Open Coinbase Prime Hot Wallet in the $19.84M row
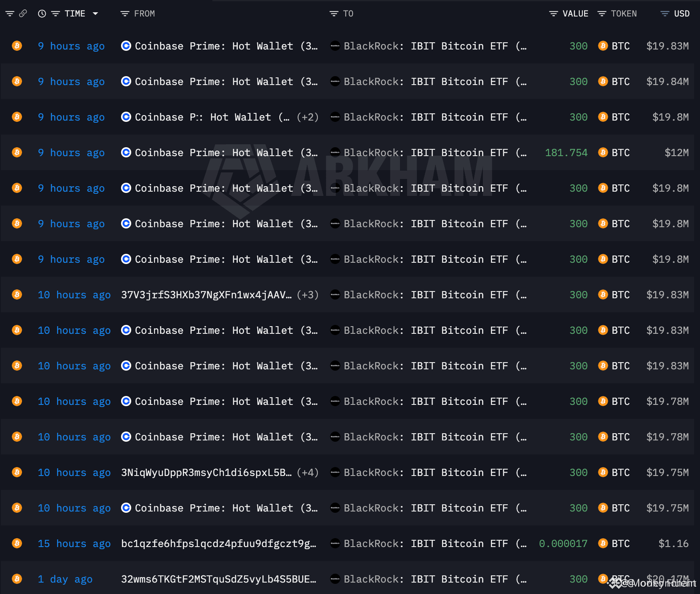 pyautogui.click(x=226, y=82)
